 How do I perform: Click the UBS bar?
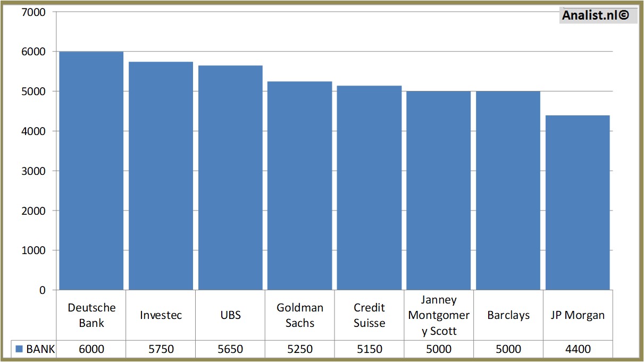(230, 178)
